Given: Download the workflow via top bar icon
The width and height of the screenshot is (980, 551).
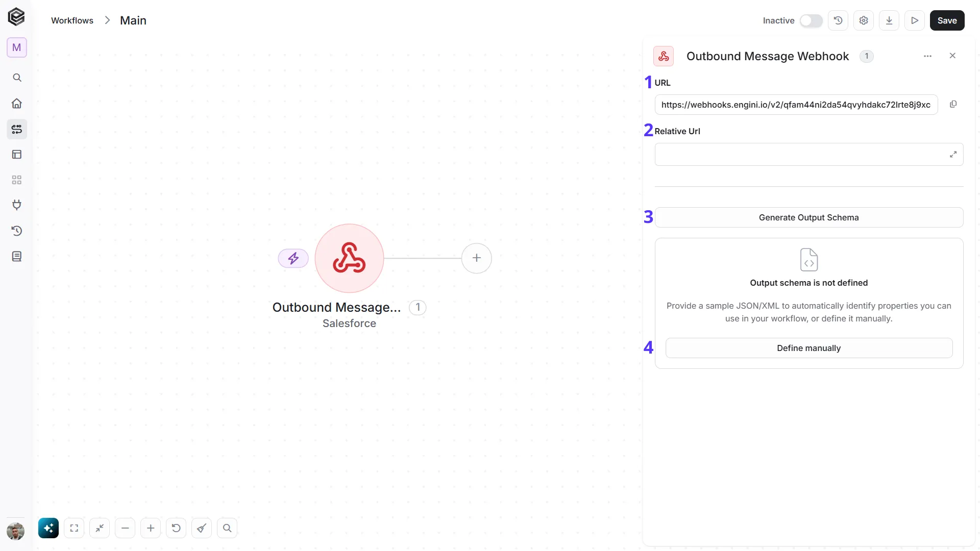Looking at the screenshot, I should 889,20.
